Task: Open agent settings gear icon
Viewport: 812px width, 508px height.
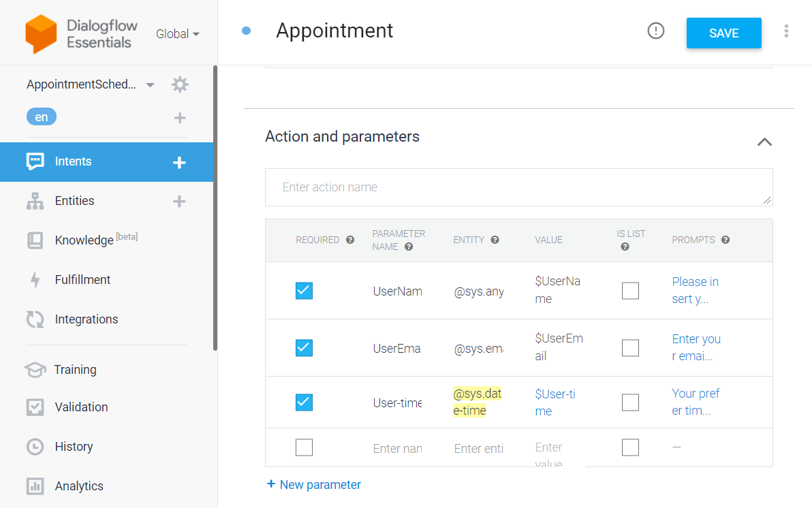Action: coord(180,84)
